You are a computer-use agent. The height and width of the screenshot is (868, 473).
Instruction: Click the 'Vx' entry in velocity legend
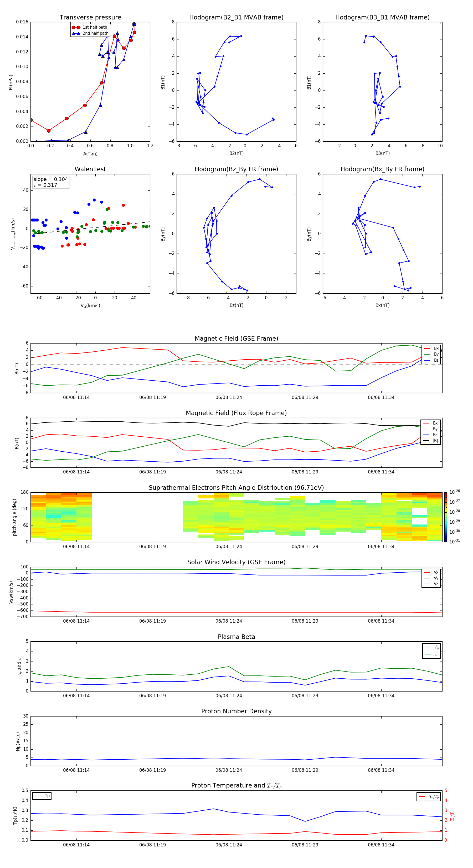(431, 572)
